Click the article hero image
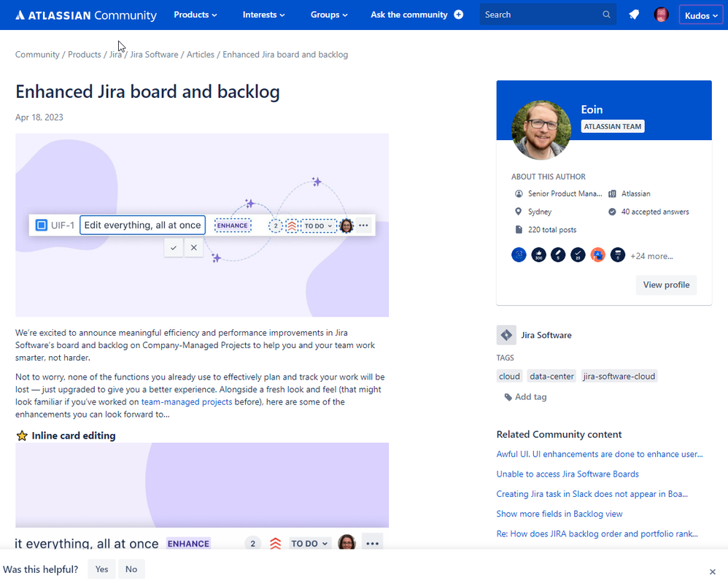728x586 pixels. coord(202,225)
